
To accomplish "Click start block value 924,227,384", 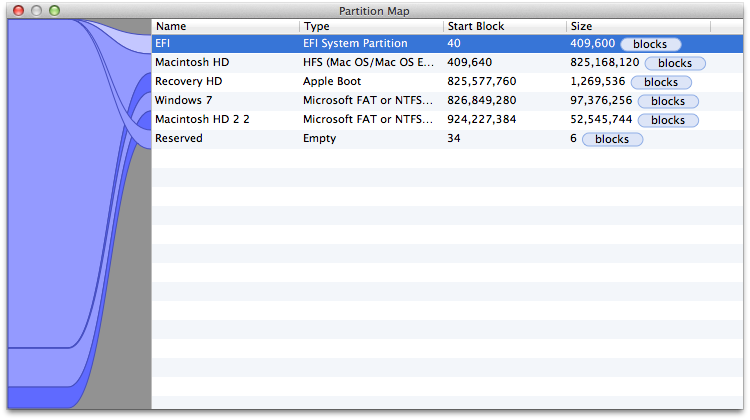I will pos(482,119).
